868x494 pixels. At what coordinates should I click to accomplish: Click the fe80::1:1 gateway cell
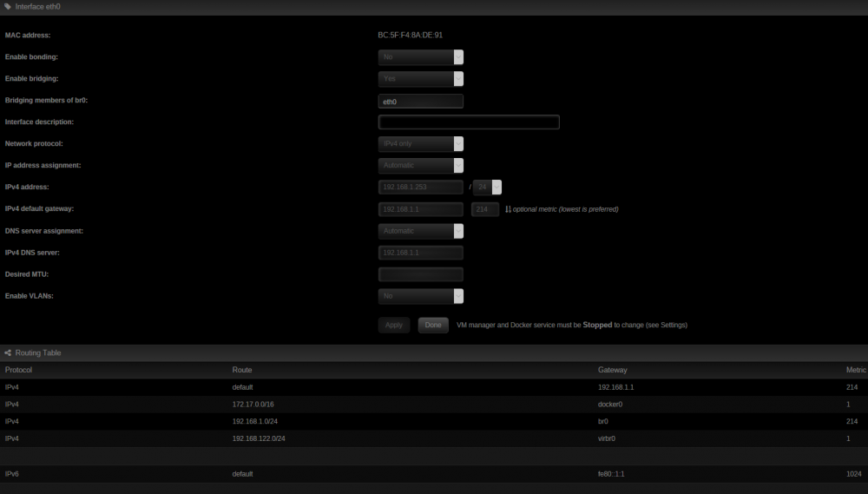click(611, 474)
